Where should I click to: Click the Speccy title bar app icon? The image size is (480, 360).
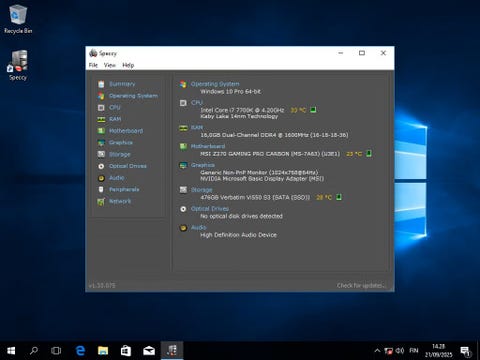93,53
